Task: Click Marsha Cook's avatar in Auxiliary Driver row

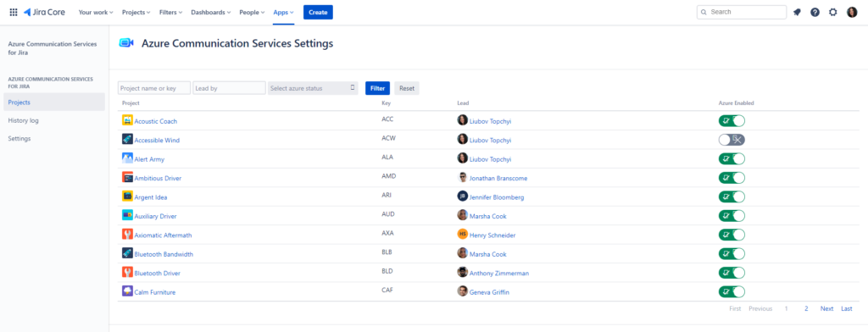Action: pyautogui.click(x=462, y=215)
